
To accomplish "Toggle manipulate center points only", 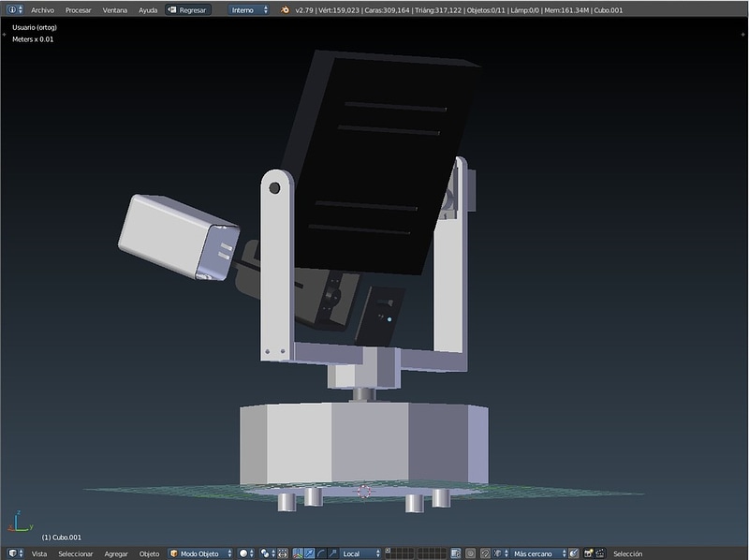I will 283,553.
